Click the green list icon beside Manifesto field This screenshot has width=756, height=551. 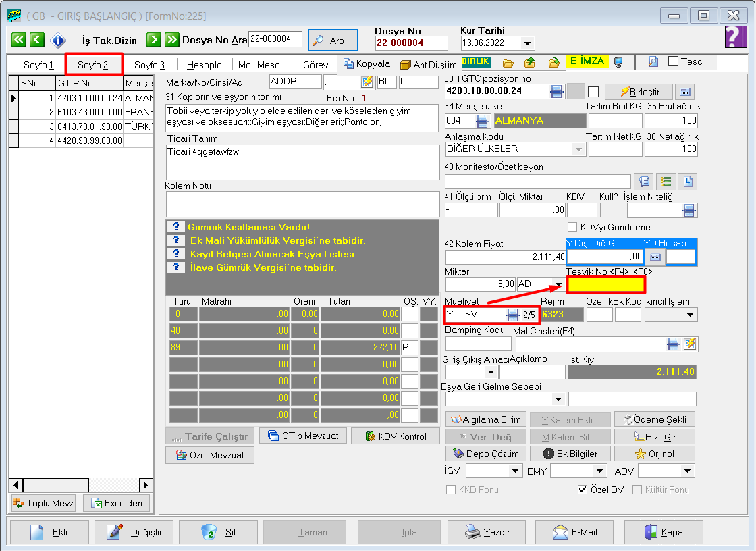pyautogui.click(x=666, y=181)
